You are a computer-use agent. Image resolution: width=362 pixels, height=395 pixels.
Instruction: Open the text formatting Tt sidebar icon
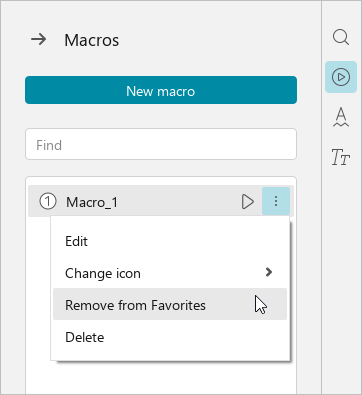point(340,157)
